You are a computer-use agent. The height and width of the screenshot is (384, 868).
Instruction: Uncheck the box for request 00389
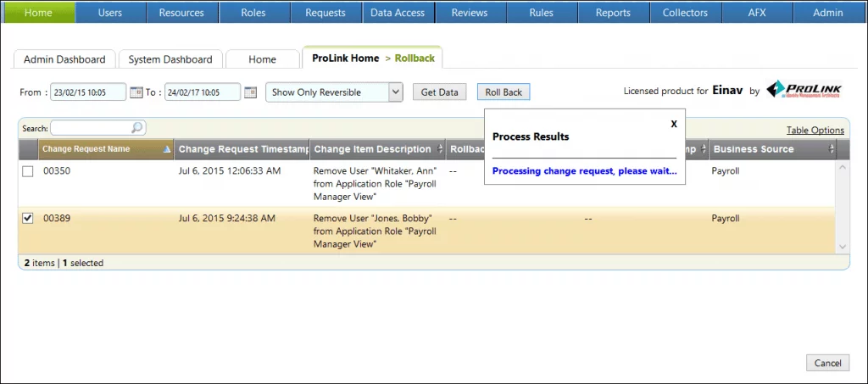(28, 219)
